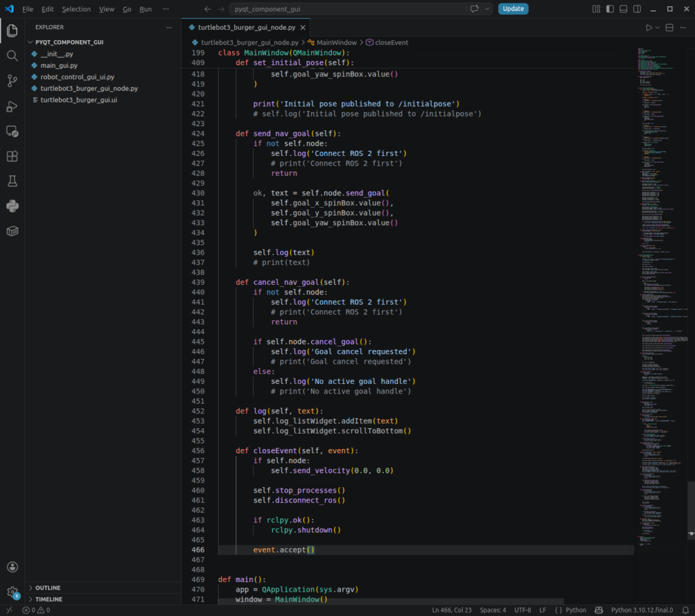Open the Remote Explorer view

point(12,131)
